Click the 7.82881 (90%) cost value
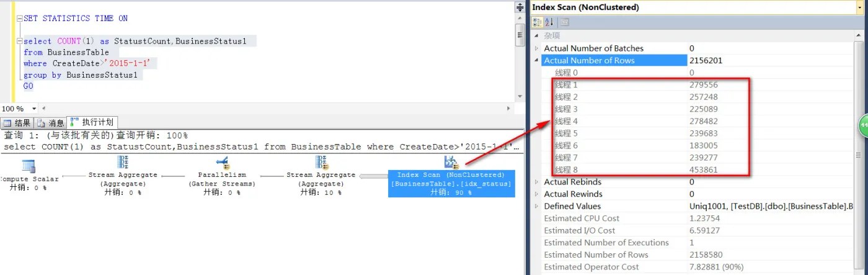The image size is (868, 275). 717,267
